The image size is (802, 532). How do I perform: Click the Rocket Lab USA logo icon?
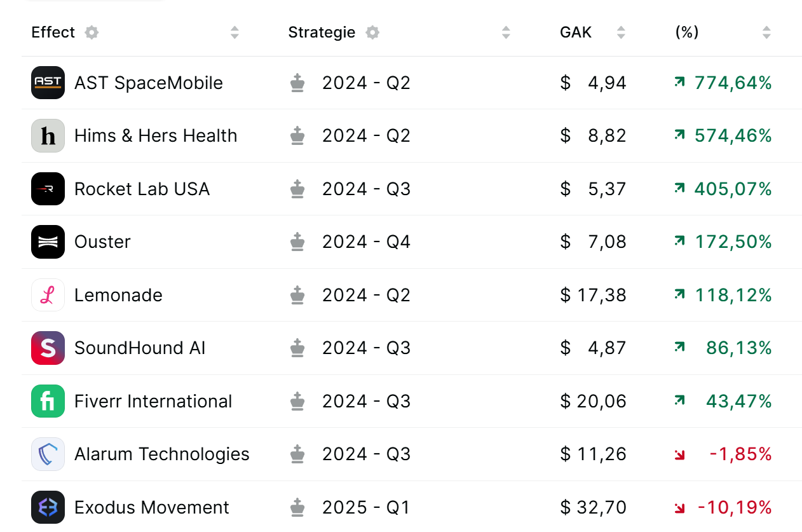[x=48, y=189]
